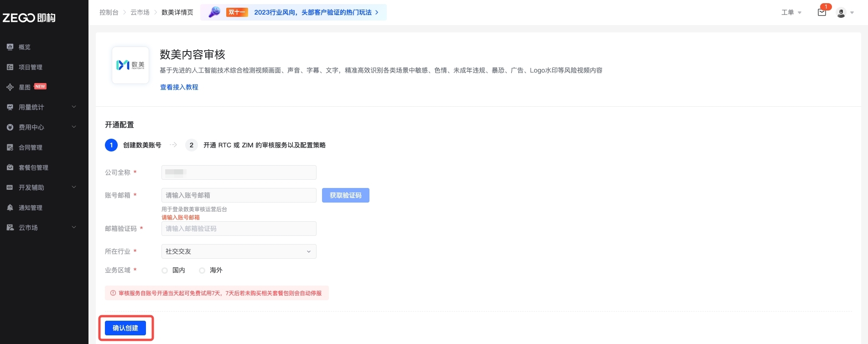
Task: Select the 海外 radio button
Action: coord(202,271)
